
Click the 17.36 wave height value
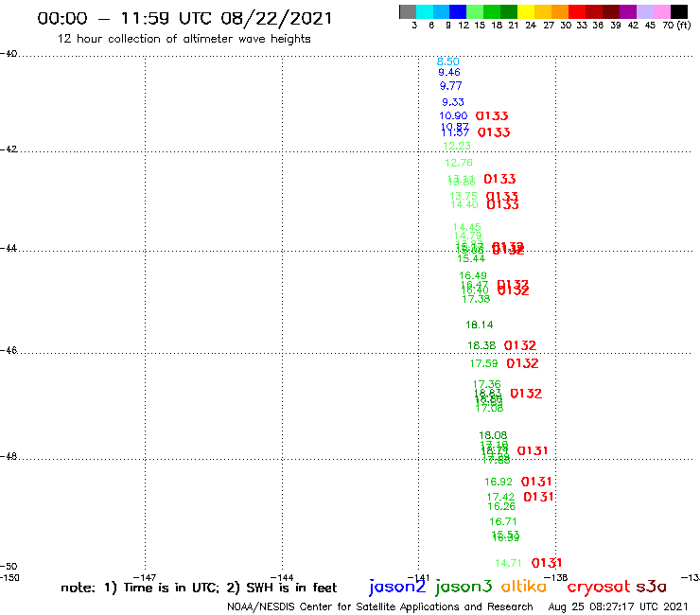coord(487,384)
